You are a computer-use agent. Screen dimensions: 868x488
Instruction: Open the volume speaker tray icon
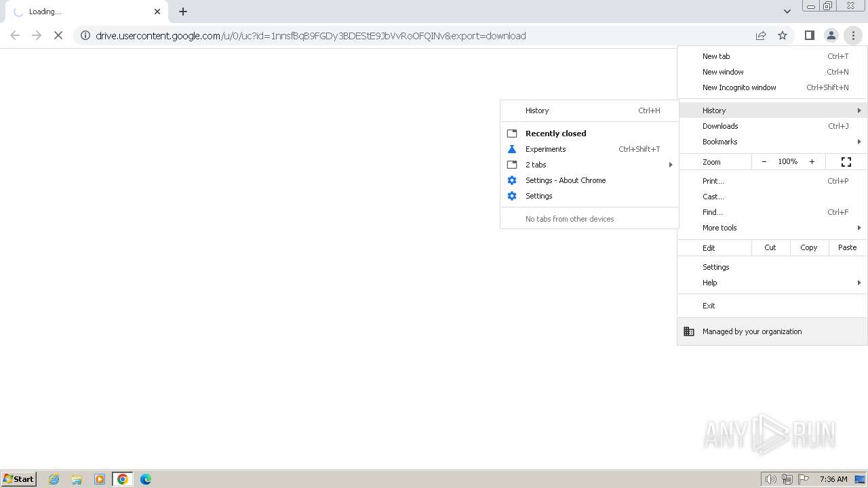(770, 479)
